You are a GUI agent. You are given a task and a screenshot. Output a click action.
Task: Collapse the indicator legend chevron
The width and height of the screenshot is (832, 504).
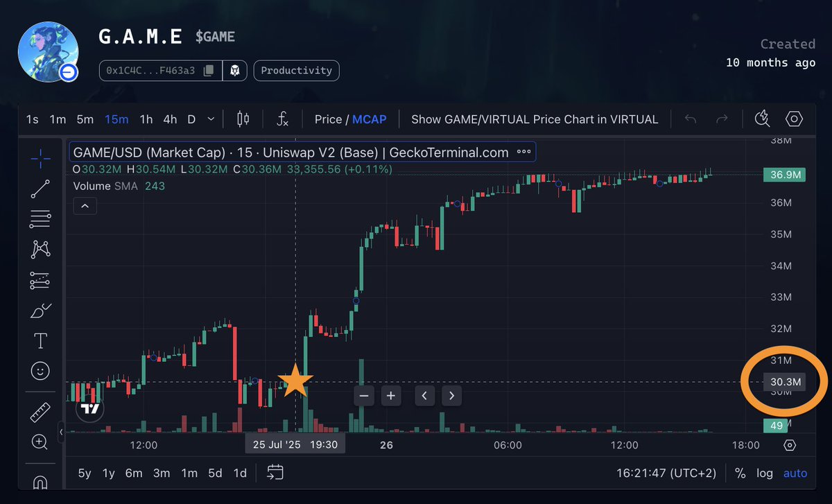click(x=85, y=205)
